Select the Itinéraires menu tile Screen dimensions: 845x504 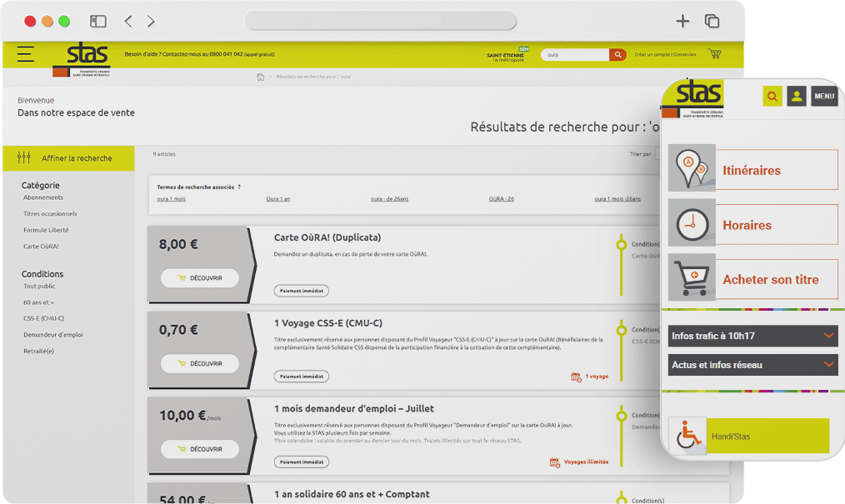pos(752,170)
